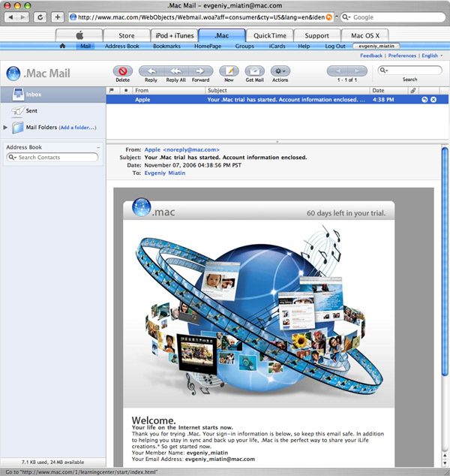
Task: Collapse the Address Book panel
Action: pos(98,147)
